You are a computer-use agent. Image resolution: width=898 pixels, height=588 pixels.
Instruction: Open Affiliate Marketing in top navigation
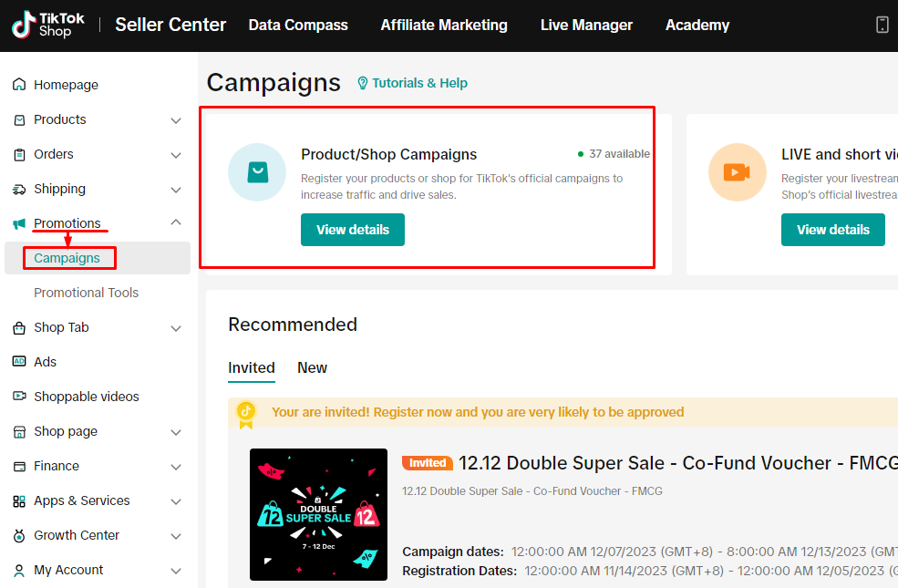pos(444,26)
